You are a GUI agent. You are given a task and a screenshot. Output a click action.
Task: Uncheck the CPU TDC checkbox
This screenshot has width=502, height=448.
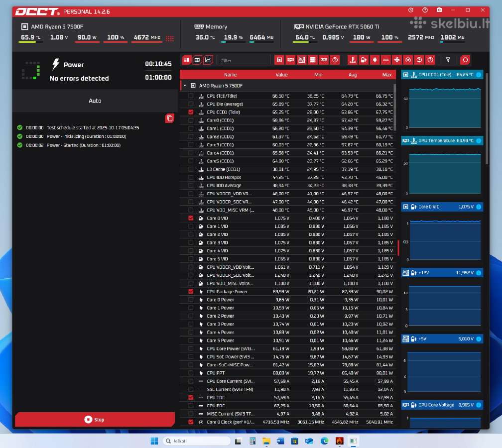click(191, 397)
